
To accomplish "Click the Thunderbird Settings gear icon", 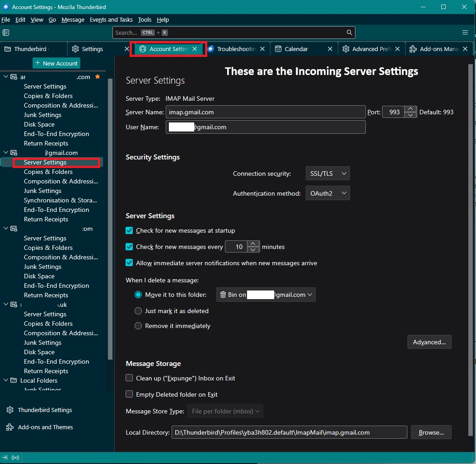I will tap(10, 410).
